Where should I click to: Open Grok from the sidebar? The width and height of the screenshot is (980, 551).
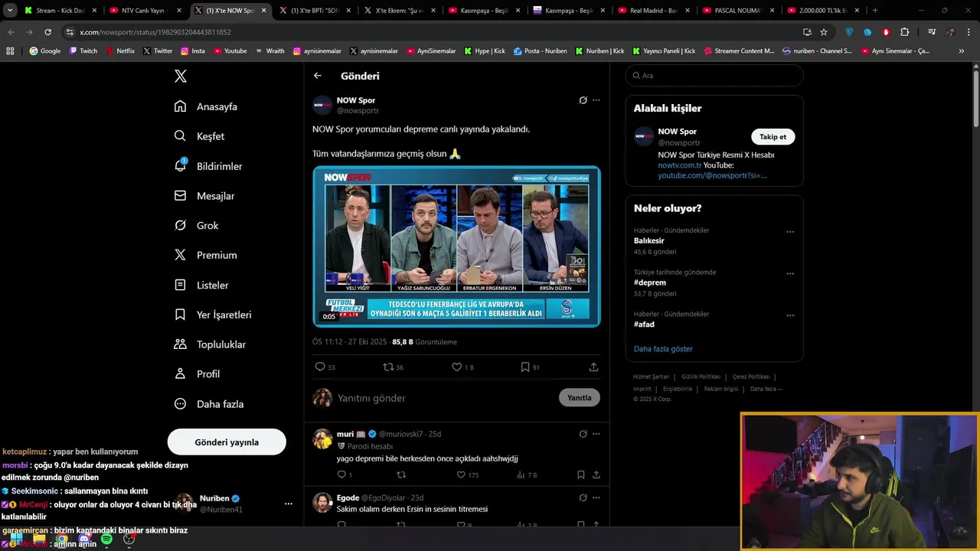point(196,226)
